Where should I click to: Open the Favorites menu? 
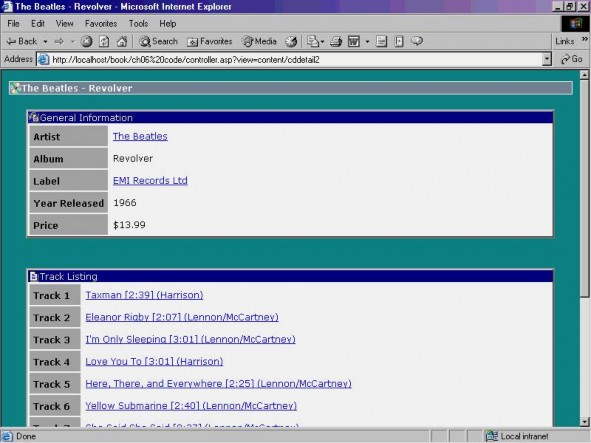pyautogui.click(x=101, y=24)
